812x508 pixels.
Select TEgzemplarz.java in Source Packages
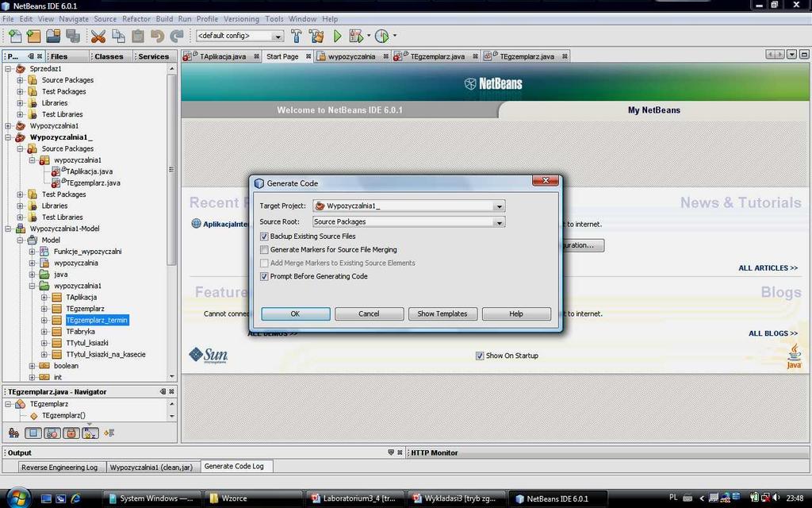(94, 183)
